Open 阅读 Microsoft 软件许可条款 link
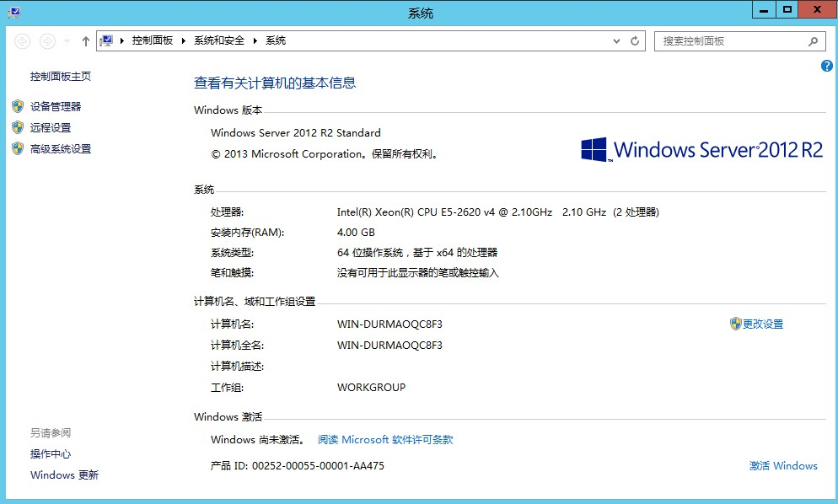The height and width of the screenshot is (504, 838). (385, 439)
